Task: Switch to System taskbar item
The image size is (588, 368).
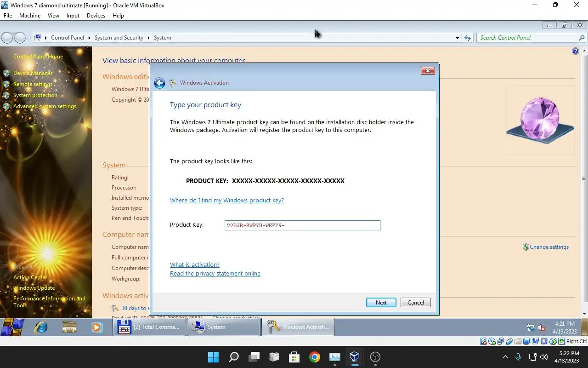Action: (x=224, y=327)
